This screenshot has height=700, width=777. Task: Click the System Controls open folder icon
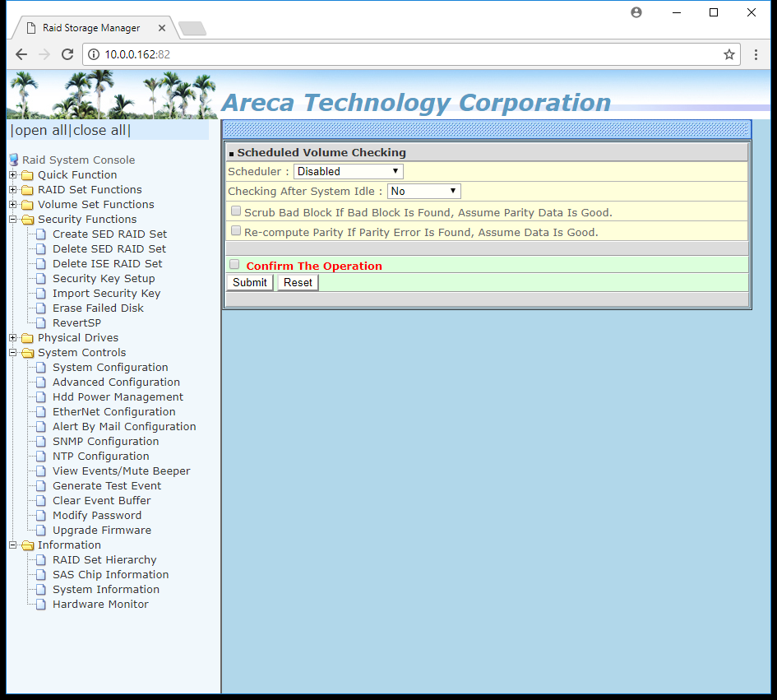click(28, 353)
